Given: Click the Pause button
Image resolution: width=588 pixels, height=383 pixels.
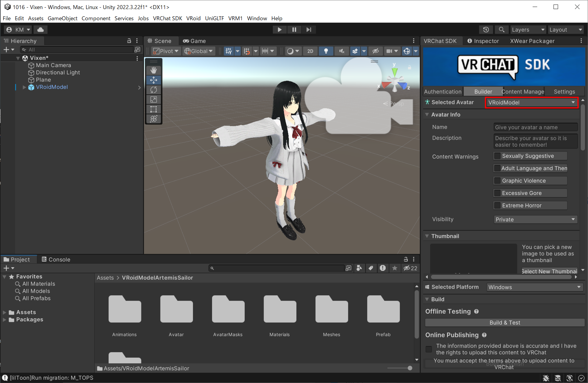Looking at the screenshot, I should 294,30.
